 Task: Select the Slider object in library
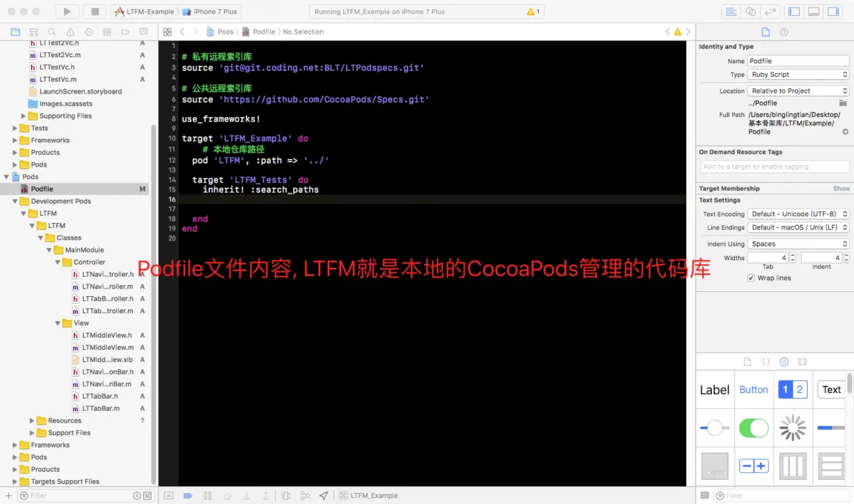pyautogui.click(x=715, y=428)
